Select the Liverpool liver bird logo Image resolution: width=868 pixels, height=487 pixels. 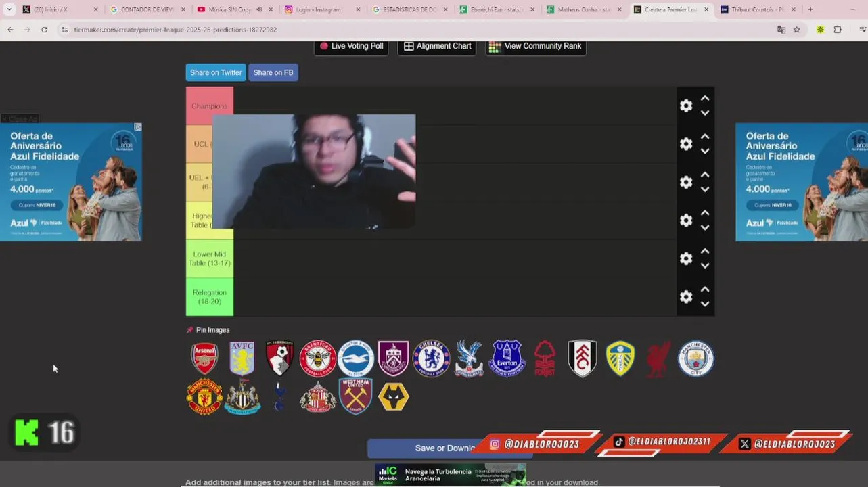pyautogui.click(x=658, y=358)
